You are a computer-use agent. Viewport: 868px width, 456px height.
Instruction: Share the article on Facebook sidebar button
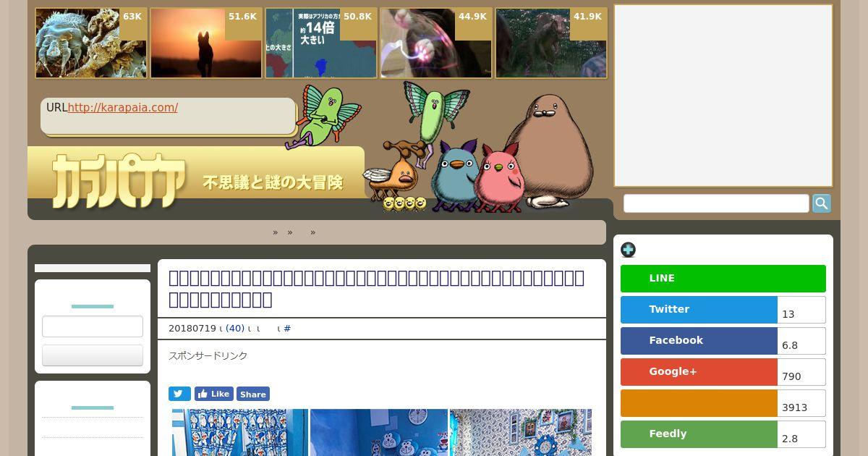tap(699, 341)
